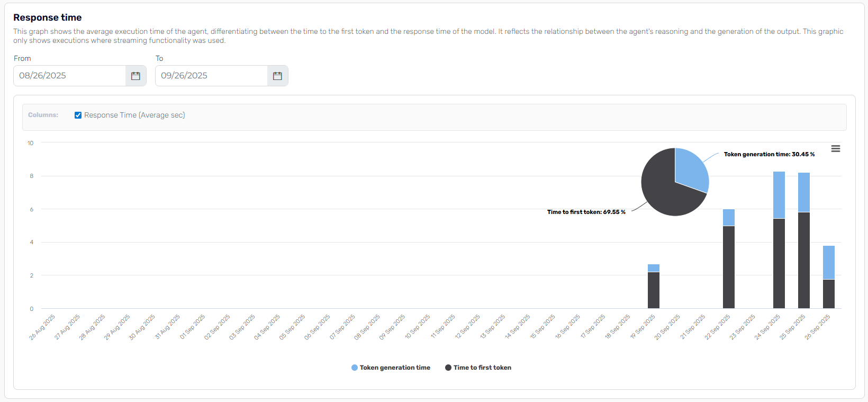The width and height of the screenshot is (868, 402).
Task: Click the dark bar for 19 Sep 2025
Action: (x=654, y=290)
